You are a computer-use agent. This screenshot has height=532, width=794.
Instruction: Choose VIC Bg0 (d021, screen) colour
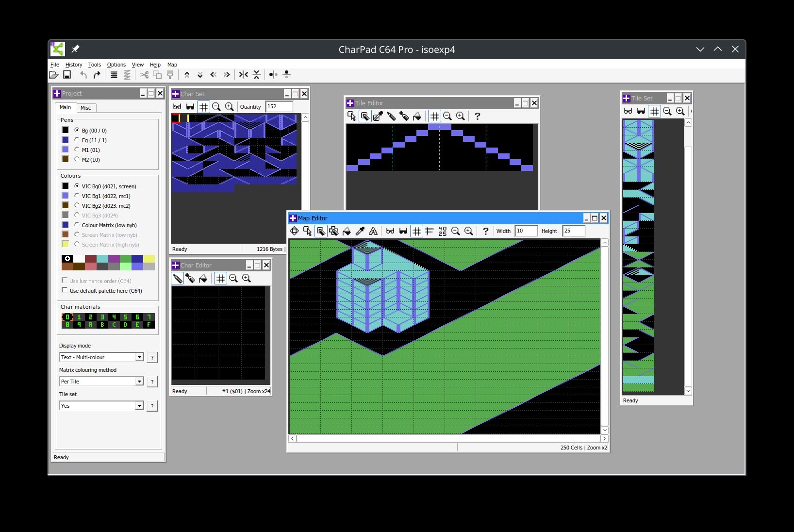pyautogui.click(x=77, y=186)
